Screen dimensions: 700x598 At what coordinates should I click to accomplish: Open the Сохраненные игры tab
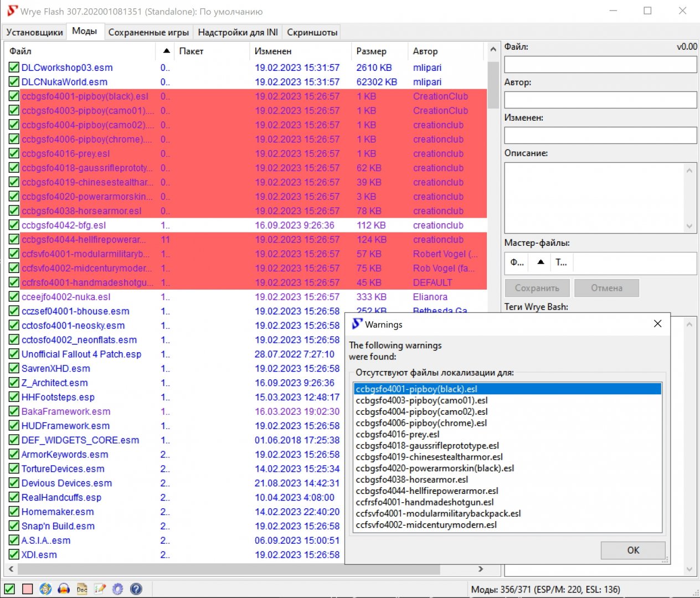pos(148,32)
